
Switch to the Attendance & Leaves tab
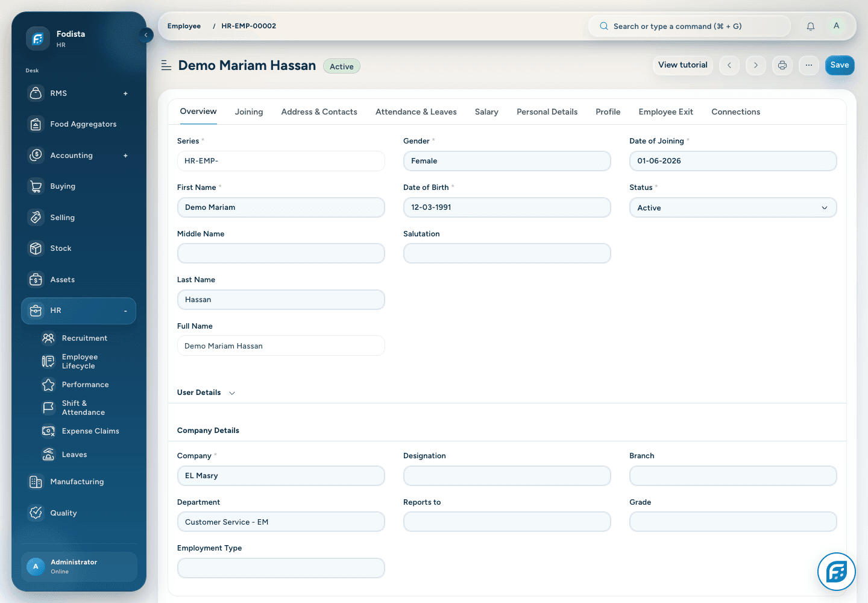(416, 112)
